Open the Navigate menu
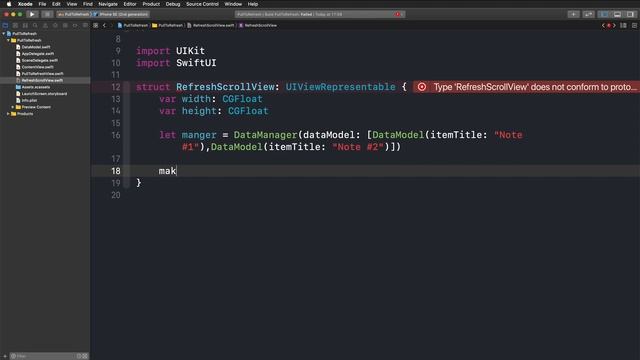The height and width of the screenshot is (360, 640). 108,4
